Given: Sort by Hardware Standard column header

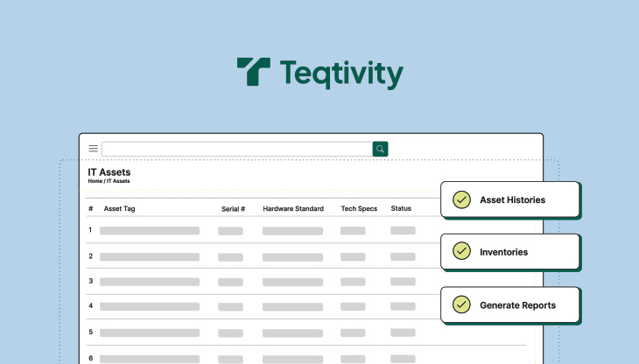Looking at the screenshot, I should click(x=293, y=209).
